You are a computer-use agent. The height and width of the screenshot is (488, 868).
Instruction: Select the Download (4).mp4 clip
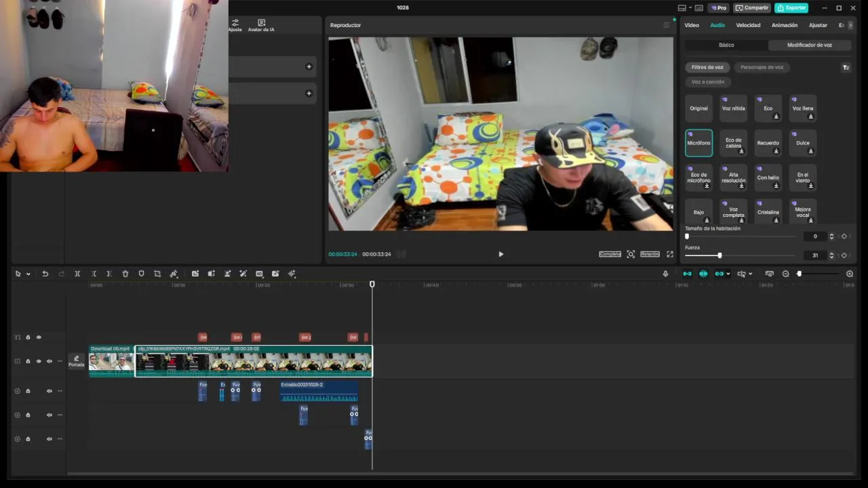pyautogui.click(x=112, y=361)
